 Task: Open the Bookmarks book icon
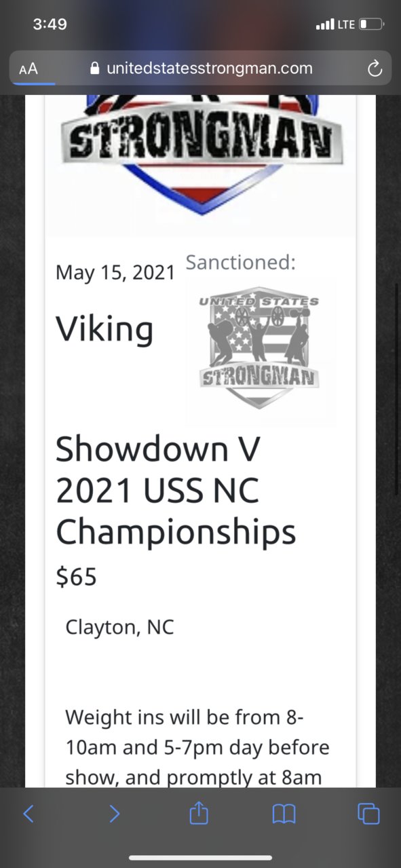point(284,814)
